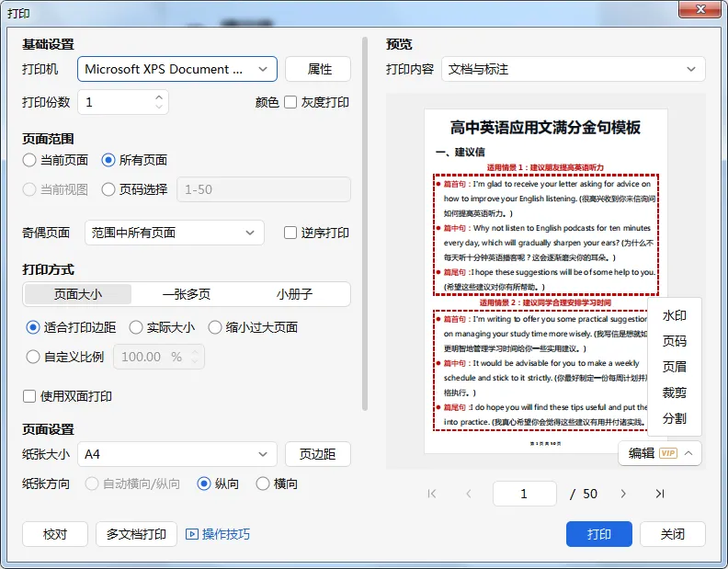Jump to last preview page

[x=660, y=494]
